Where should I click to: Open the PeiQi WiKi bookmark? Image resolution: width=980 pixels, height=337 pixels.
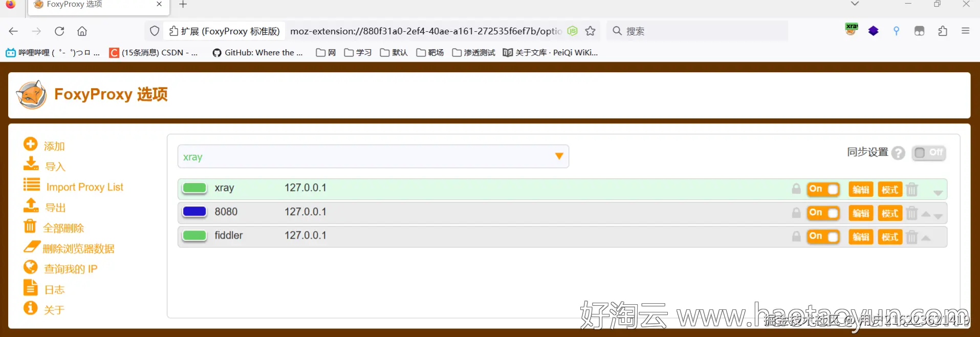point(551,52)
